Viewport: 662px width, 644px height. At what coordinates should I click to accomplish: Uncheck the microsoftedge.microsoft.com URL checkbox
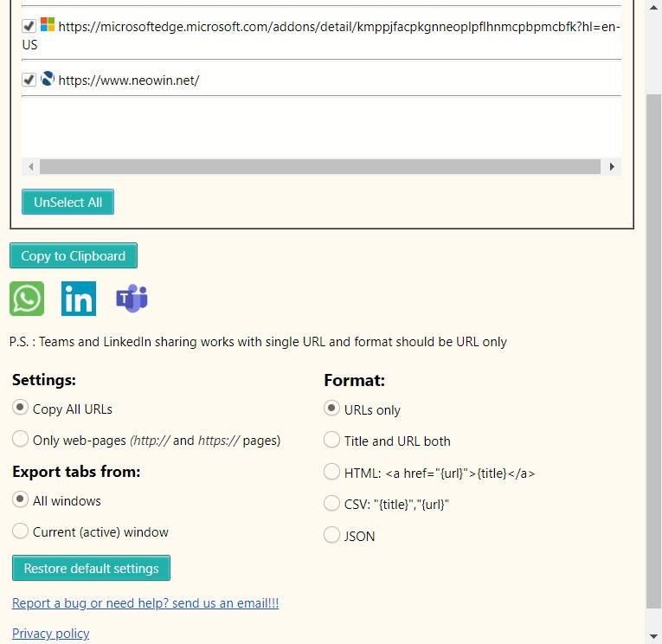point(29,26)
